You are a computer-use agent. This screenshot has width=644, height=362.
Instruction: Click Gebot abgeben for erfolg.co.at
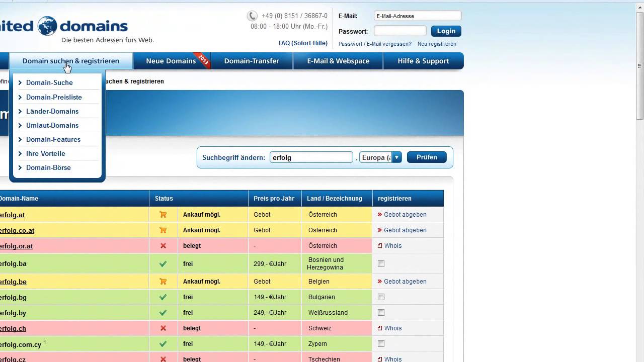click(405, 230)
